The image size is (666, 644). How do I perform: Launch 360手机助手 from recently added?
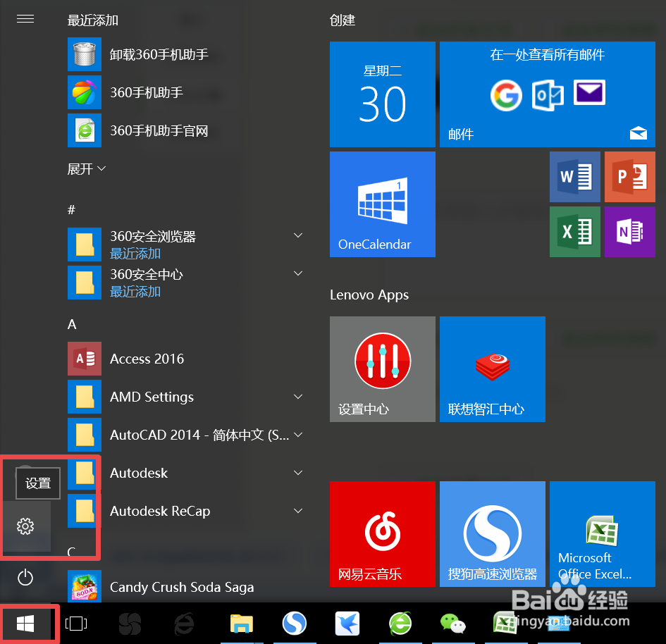(x=187, y=92)
